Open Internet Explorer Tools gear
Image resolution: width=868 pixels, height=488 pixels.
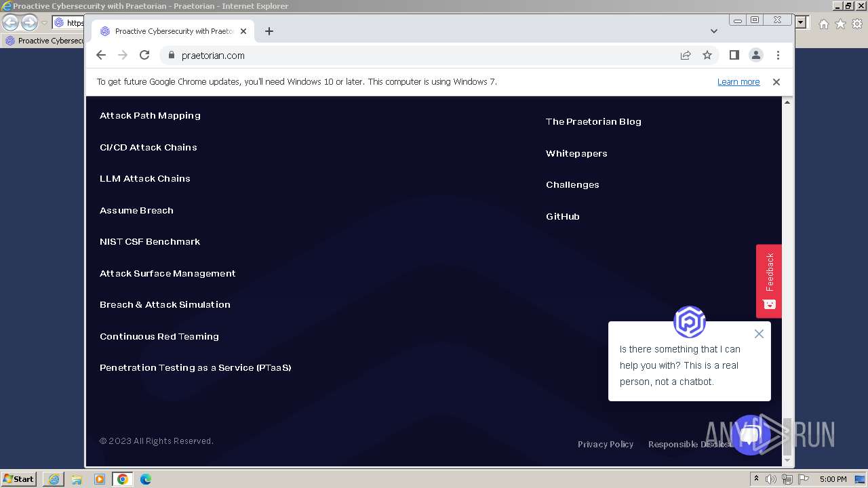pyautogui.click(x=857, y=24)
